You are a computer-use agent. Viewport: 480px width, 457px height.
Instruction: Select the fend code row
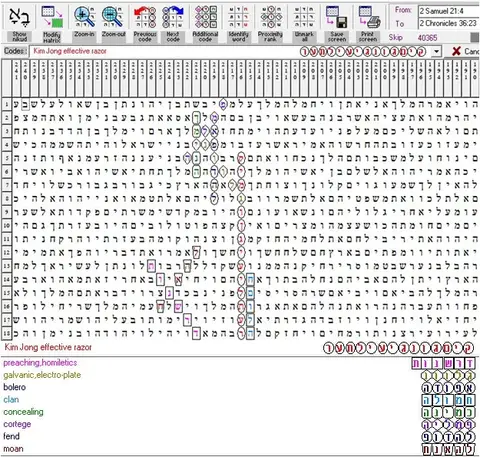click(240, 436)
